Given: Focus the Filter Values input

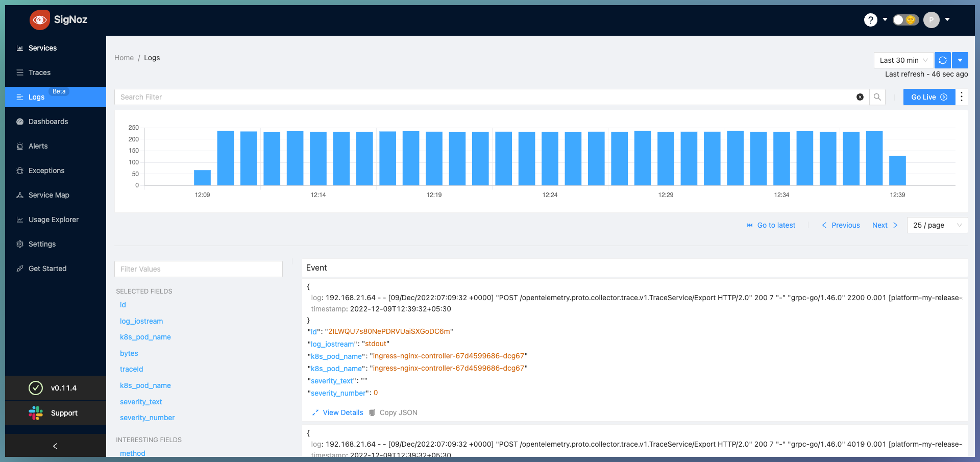Looking at the screenshot, I should click(199, 269).
